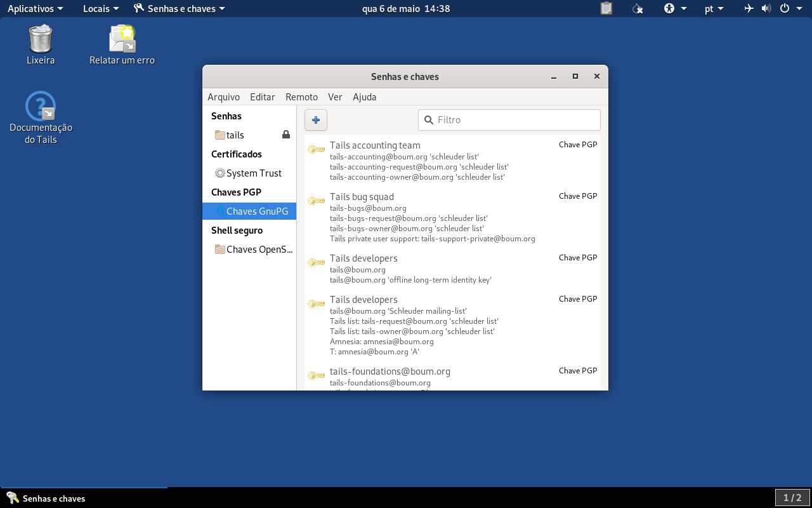Click the Tails private user support line
Viewport: 812px width, 508px height.
pyautogui.click(x=433, y=239)
